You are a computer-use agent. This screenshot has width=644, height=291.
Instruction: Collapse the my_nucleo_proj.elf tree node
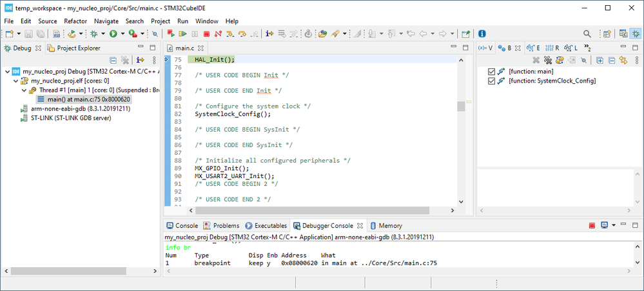(15, 81)
